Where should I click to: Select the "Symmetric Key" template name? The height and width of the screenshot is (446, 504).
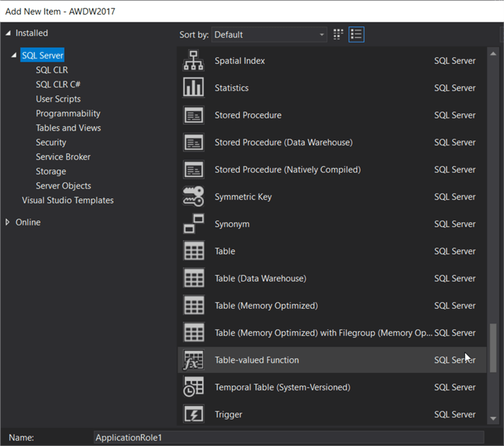[243, 197]
